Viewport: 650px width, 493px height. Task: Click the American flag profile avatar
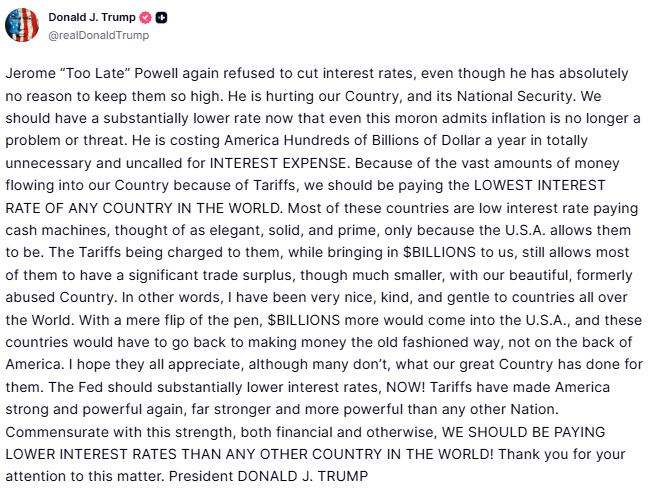22,25
